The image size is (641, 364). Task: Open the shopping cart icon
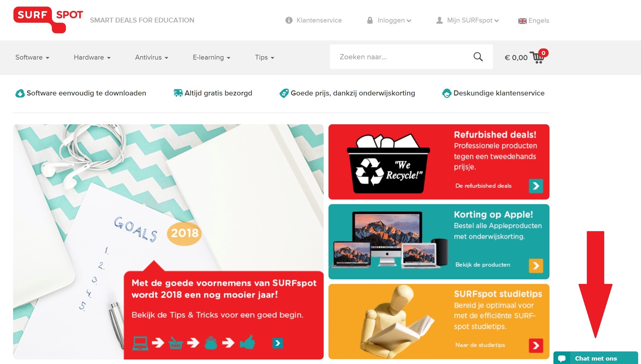(x=538, y=57)
